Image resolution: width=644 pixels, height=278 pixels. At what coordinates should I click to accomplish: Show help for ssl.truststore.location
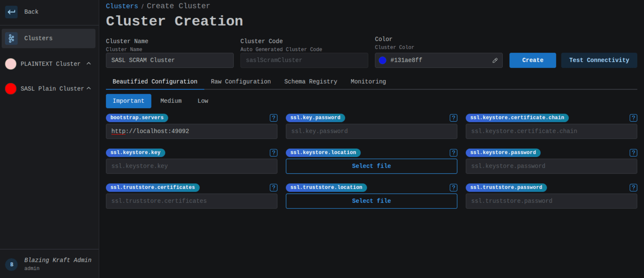[x=454, y=188]
